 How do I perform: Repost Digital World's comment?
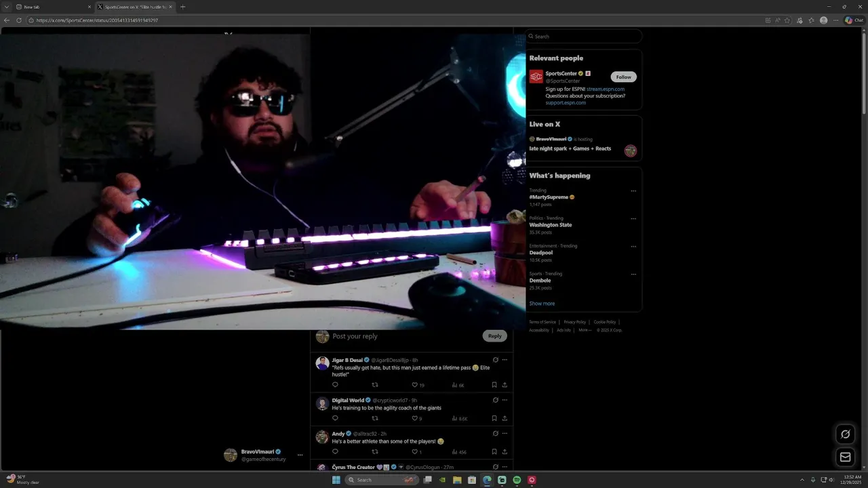tap(375, 418)
